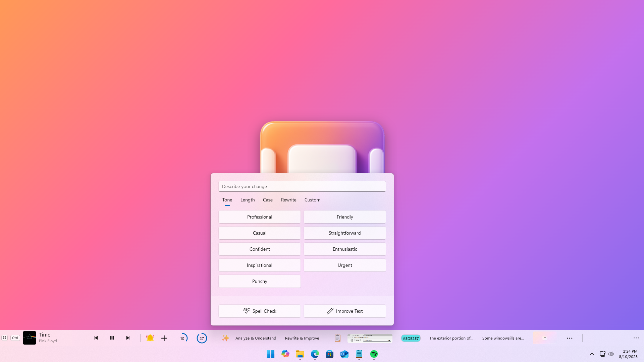
Task: Pause the Time track playback
Action: pyautogui.click(x=112, y=338)
